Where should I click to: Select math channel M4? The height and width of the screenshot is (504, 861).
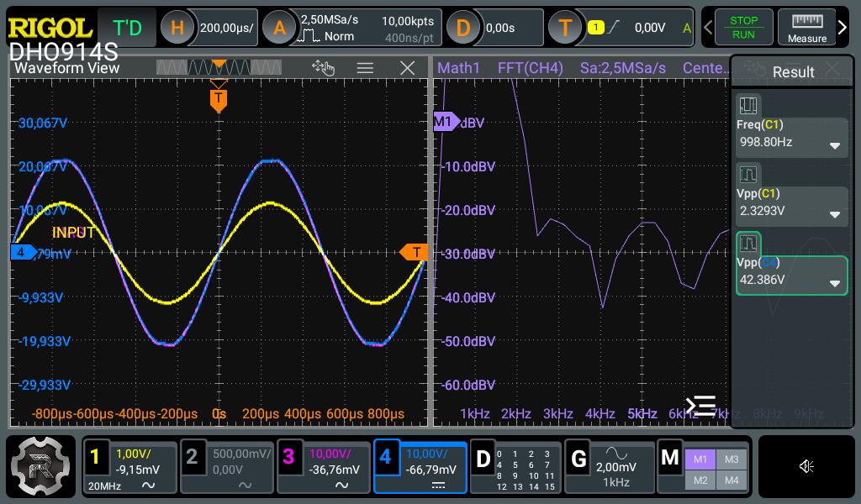tap(732, 480)
